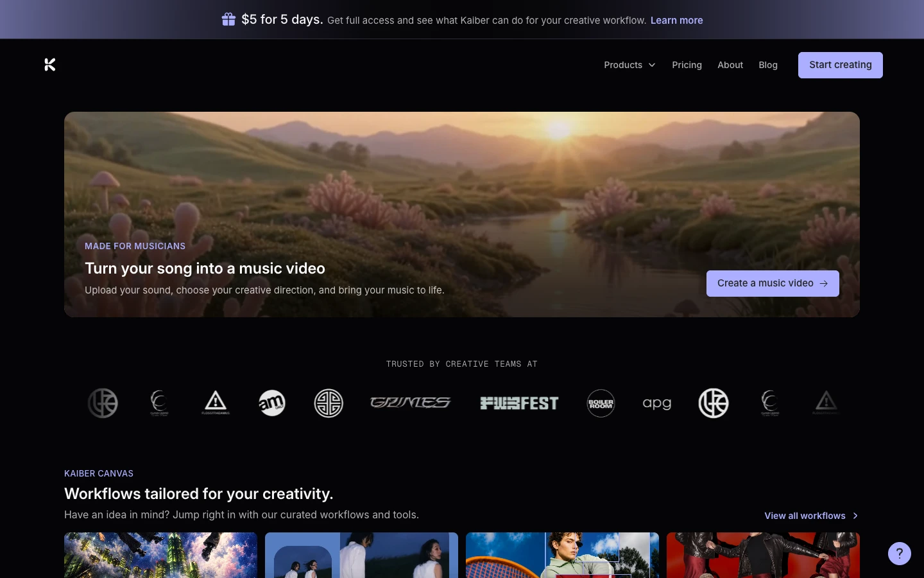Click the 'KAIBER CANVAS' label
Viewport: 924px width, 578px height.
[99, 473]
